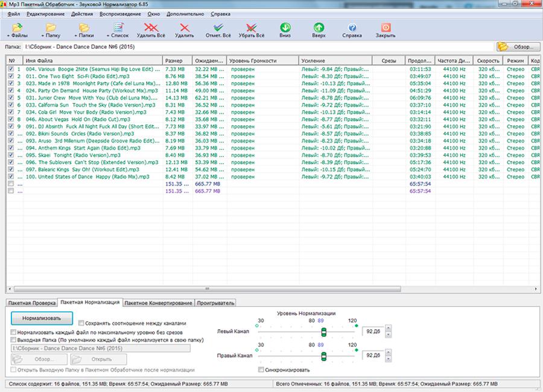This screenshot has height=392, width=543.
Task: Toggle Сохранять соотношение между каналами checkbox
Action: [x=81, y=323]
